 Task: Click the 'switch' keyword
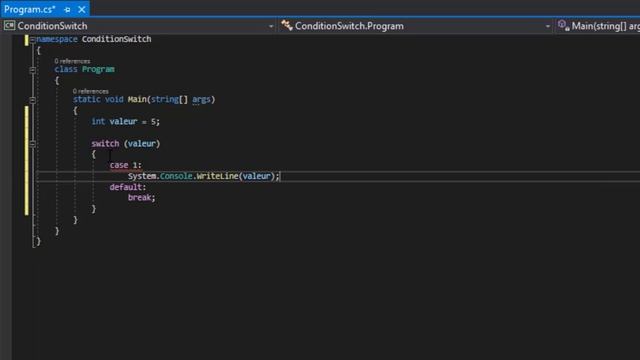105,144
